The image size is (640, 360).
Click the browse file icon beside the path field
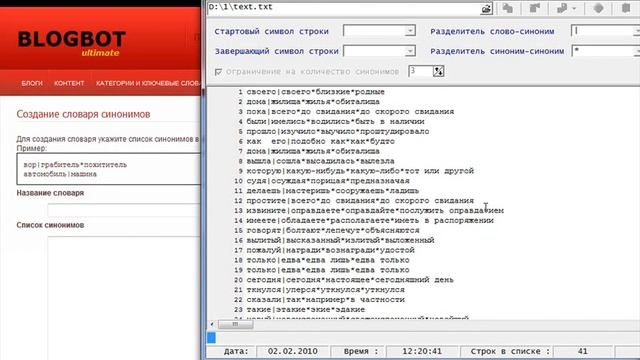click(486, 9)
